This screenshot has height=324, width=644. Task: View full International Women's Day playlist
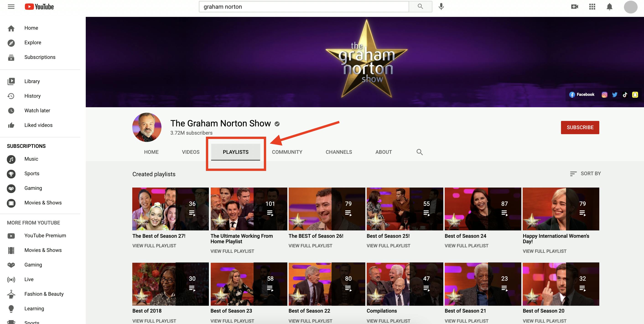[545, 251]
